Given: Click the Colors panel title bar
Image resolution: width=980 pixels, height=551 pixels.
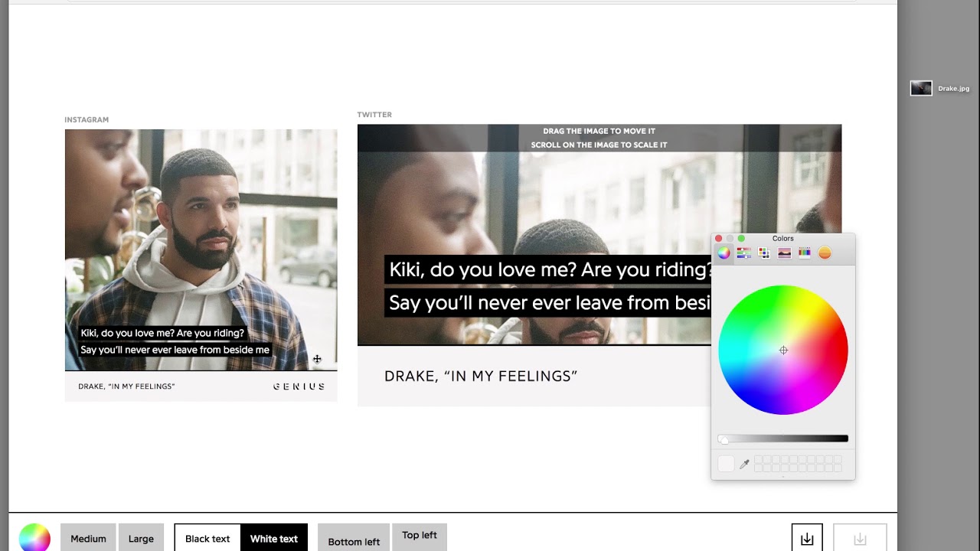Looking at the screenshot, I should click(x=783, y=239).
